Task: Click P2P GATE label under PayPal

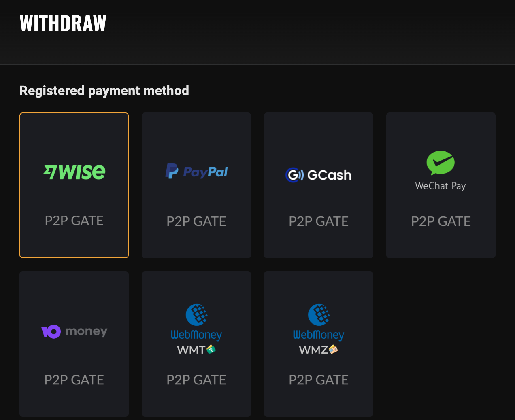Action: pos(196,221)
